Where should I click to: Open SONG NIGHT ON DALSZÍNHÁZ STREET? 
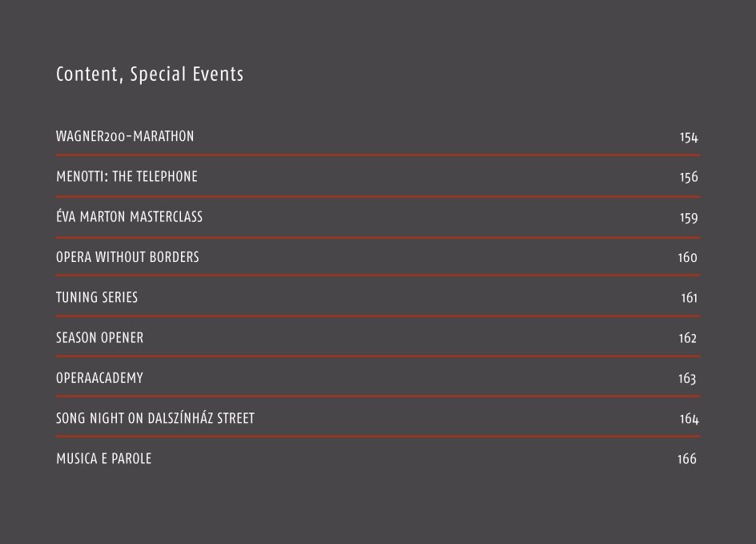point(155,417)
